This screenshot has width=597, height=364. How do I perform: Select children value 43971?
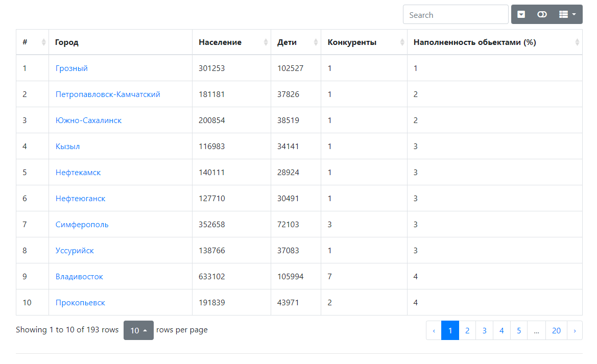click(x=288, y=303)
